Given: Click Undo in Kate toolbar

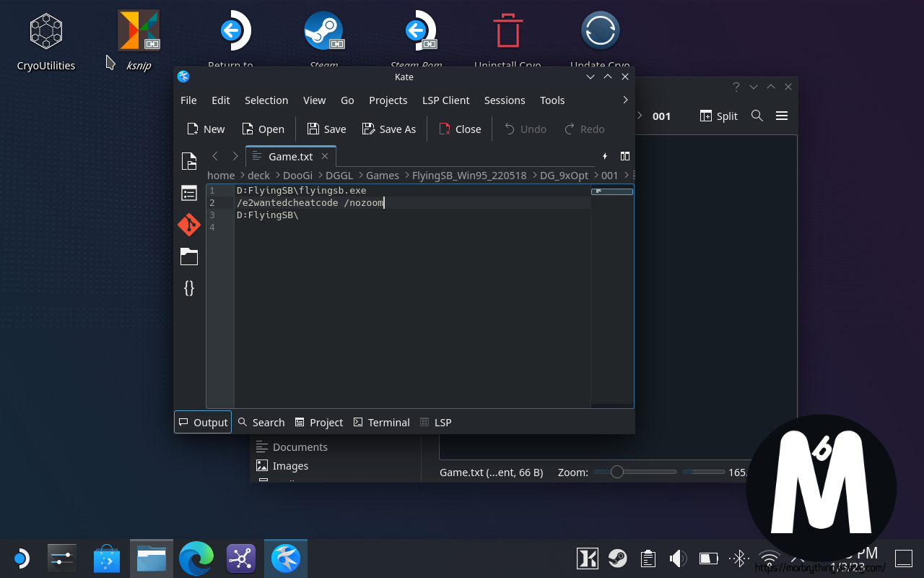Looking at the screenshot, I should [x=525, y=129].
